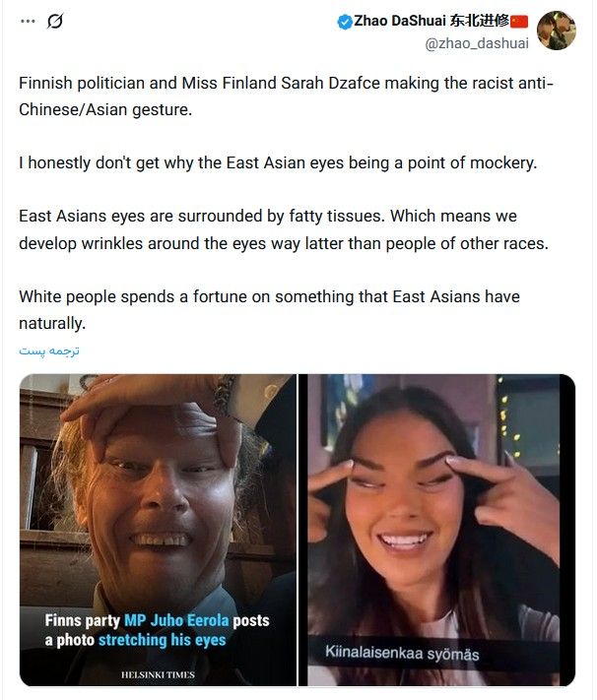Click the @zhao_dashuai handle

pos(477,43)
